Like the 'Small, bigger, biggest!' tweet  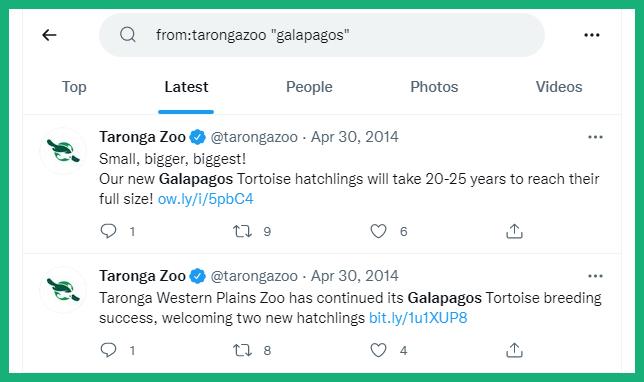click(x=378, y=231)
